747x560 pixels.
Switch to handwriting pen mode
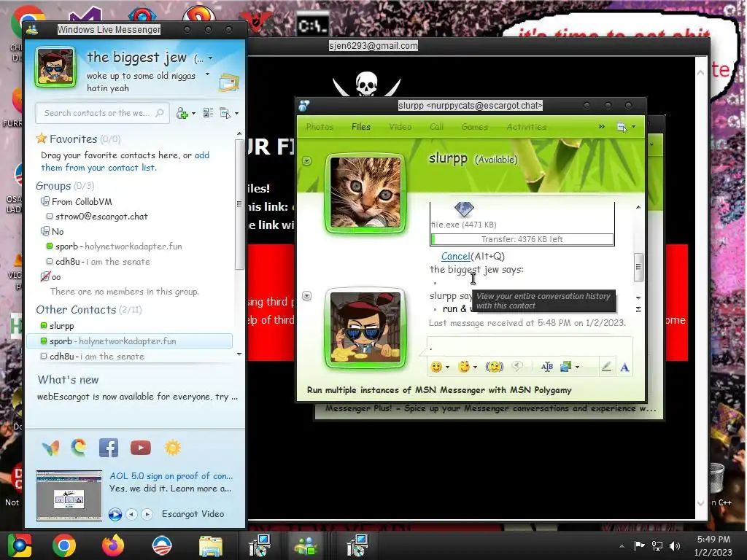coord(606,367)
